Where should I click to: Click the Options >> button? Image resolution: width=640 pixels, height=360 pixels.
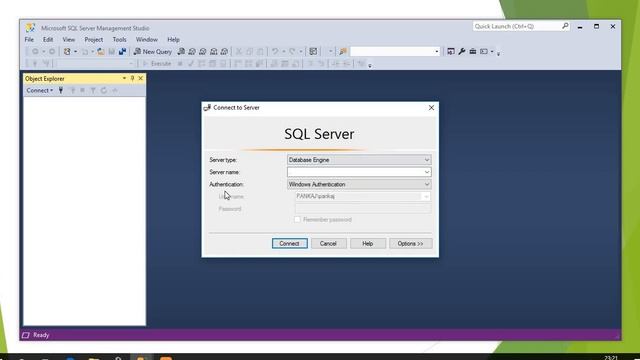point(410,243)
